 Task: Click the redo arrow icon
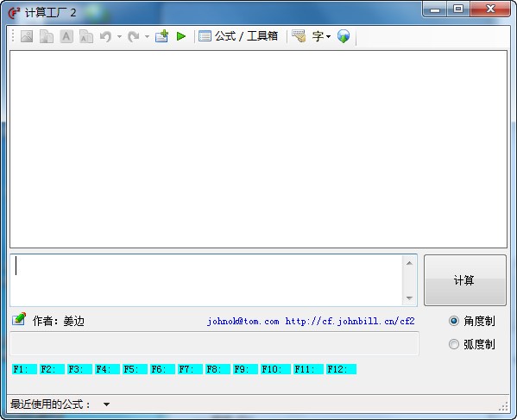click(133, 36)
